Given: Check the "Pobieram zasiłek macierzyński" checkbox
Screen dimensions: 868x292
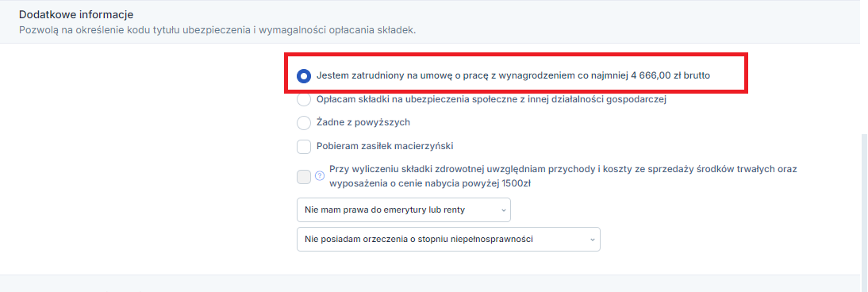Looking at the screenshot, I should (304, 147).
